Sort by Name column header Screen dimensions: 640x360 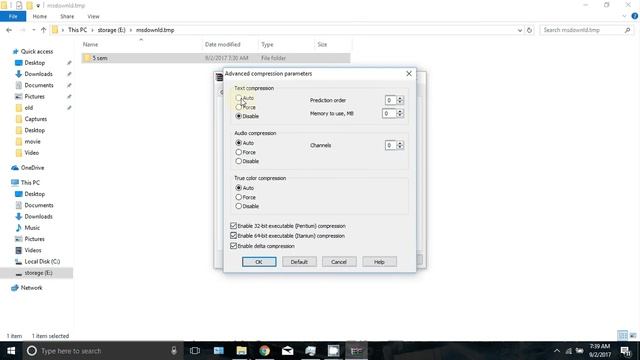90,44
